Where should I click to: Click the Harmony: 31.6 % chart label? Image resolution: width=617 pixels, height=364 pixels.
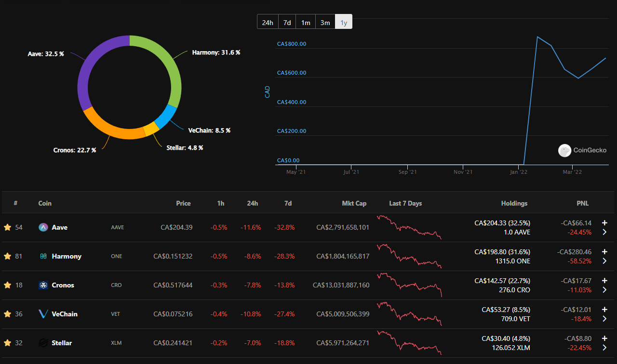click(216, 52)
